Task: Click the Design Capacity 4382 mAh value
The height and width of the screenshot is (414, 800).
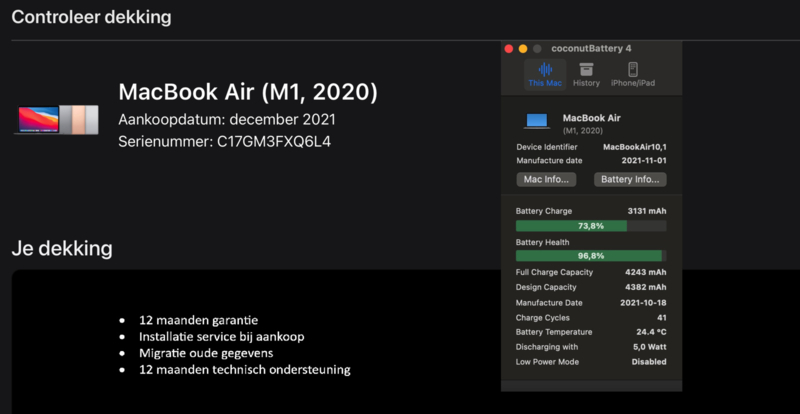Action: pos(646,287)
